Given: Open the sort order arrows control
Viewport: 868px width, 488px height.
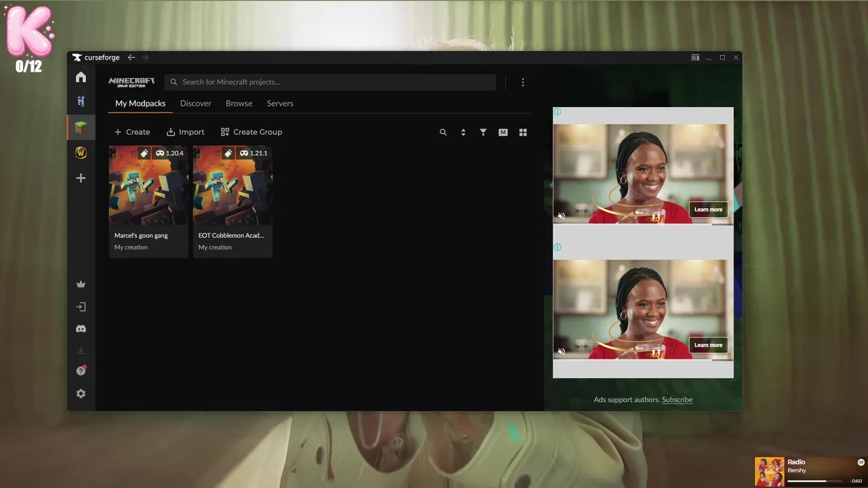Looking at the screenshot, I should 463,132.
